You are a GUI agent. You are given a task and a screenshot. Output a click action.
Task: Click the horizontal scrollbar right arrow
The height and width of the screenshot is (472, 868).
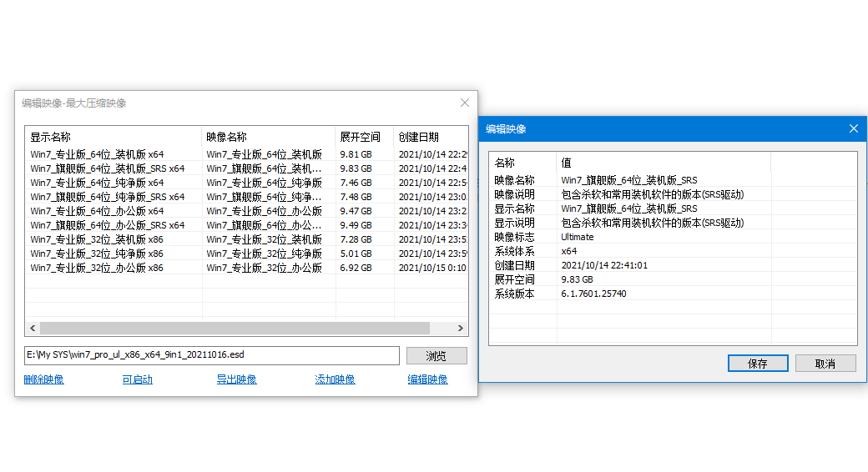[461, 328]
